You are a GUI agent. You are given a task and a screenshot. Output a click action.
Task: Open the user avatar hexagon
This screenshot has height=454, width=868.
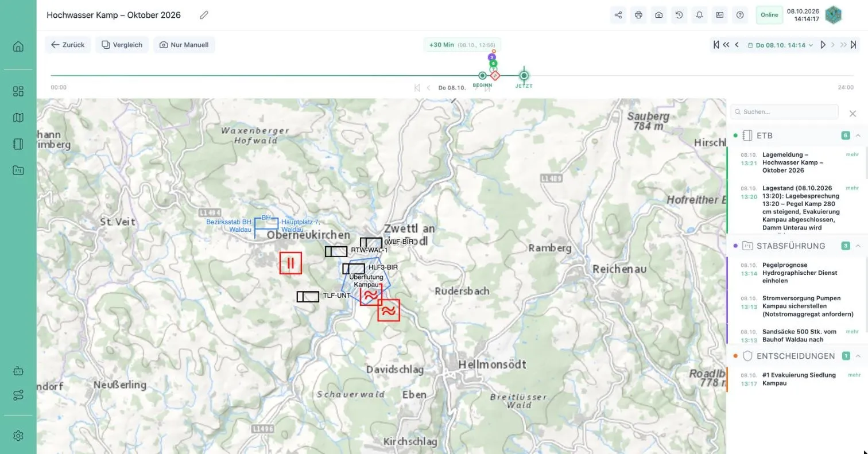click(833, 15)
